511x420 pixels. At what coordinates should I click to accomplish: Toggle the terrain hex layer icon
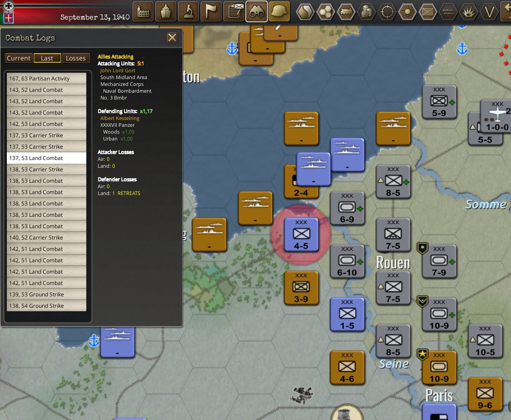(x=305, y=12)
